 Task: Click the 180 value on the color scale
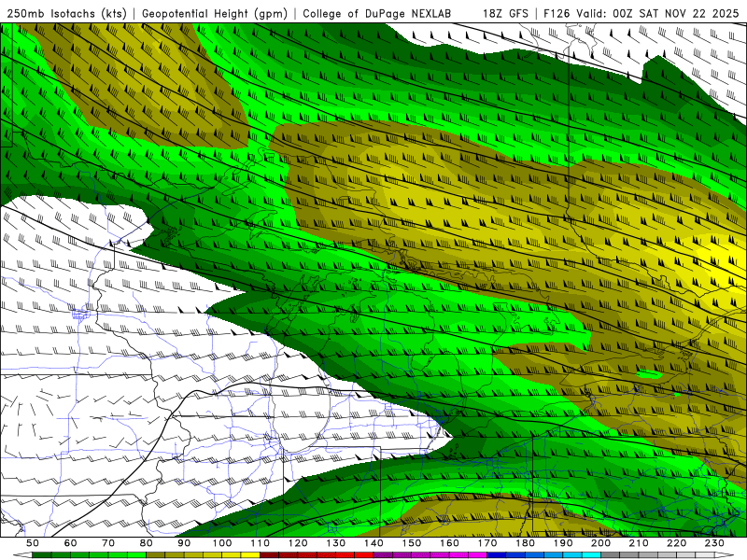[525, 543]
